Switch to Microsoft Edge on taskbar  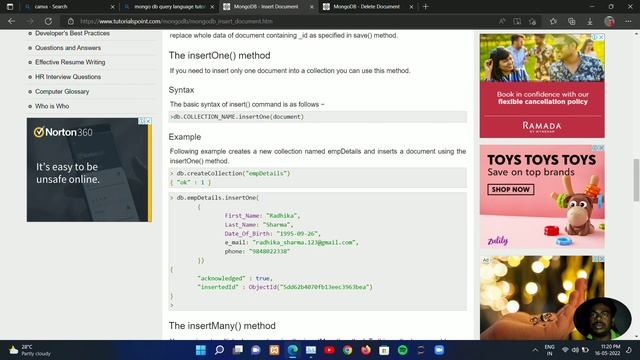click(x=293, y=350)
